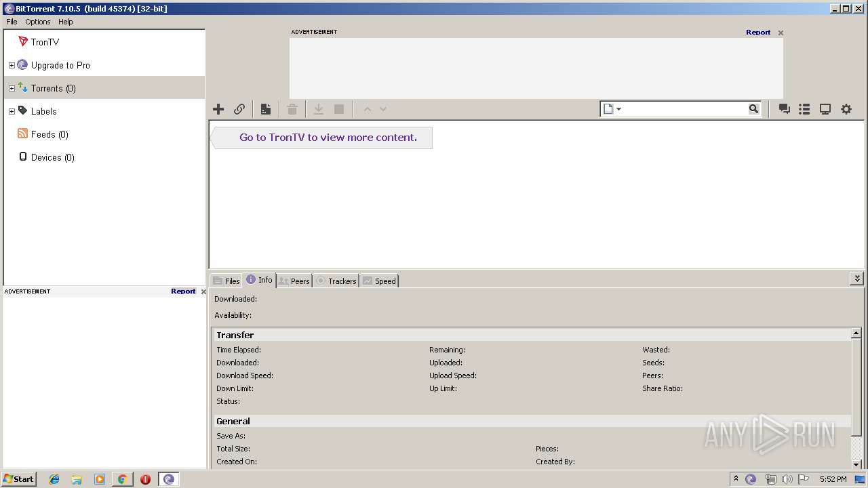The width and height of the screenshot is (868, 488).
Task: Select Upgrade to Pro sidebar item
Action: [60, 65]
